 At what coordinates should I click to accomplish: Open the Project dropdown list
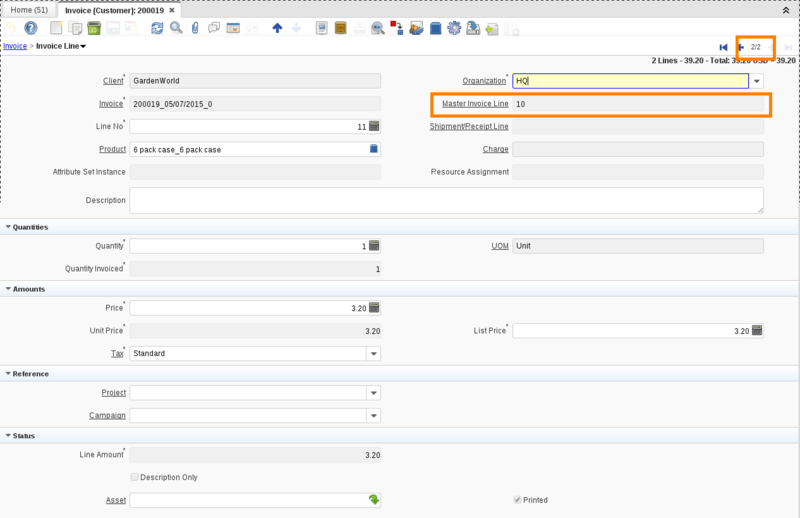click(x=374, y=393)
